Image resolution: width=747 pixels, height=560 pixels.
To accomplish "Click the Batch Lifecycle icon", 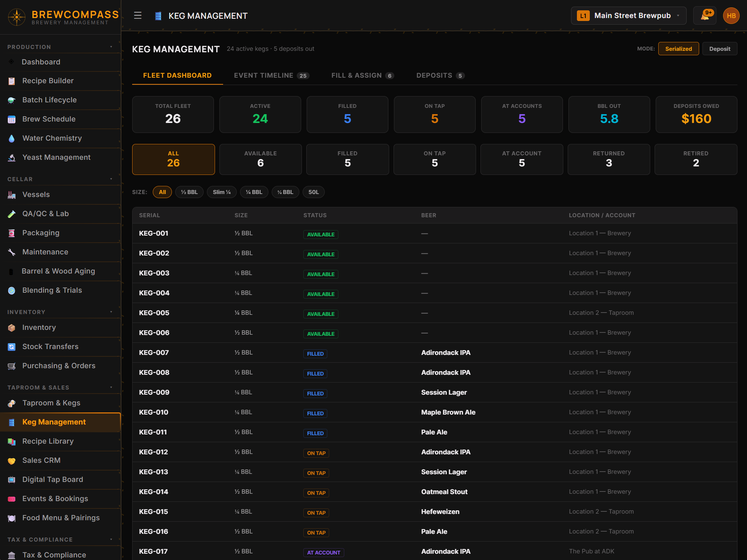I will (x=11, y=100).
